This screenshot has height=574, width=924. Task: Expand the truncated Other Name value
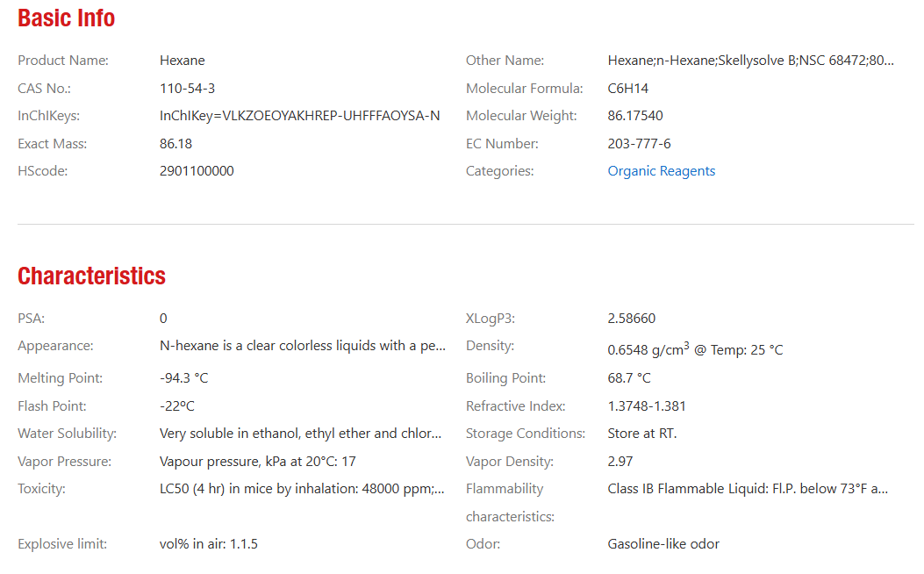750,61
